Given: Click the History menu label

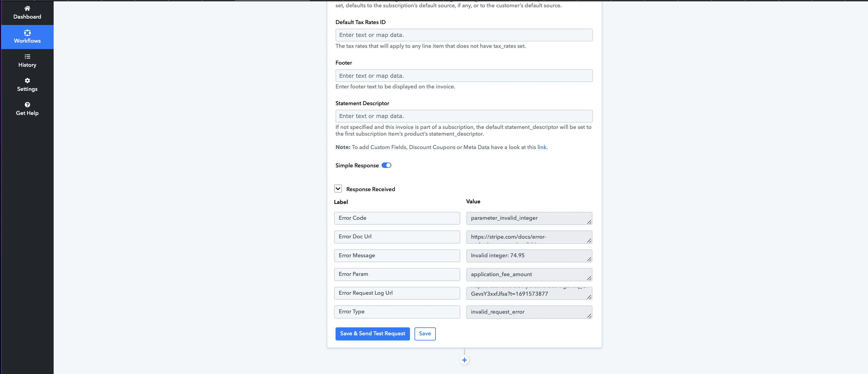Looking at the screenshot, I should [x=27, y=65].
